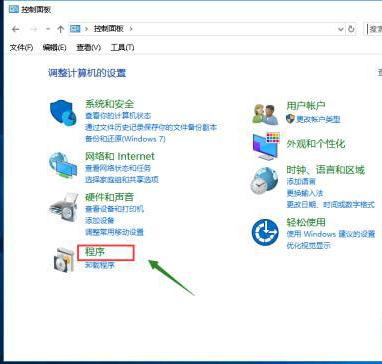382x364 pixels.
Task: Click the 控制面板 breadcrumb in address bar
Action: pyautogui.click(x=109, y=29)
